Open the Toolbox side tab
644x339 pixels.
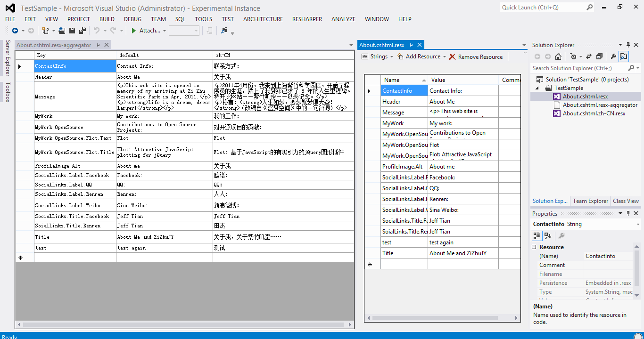8,92
